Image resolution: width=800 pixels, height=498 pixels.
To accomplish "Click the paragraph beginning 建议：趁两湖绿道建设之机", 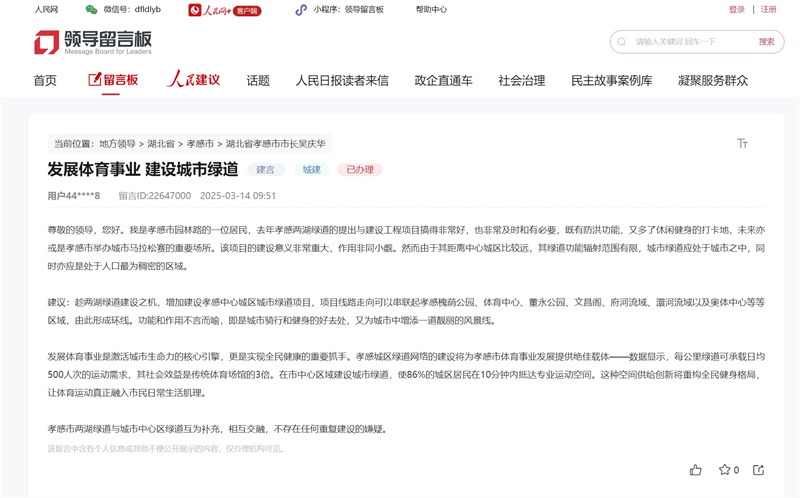I will (406, 311).
